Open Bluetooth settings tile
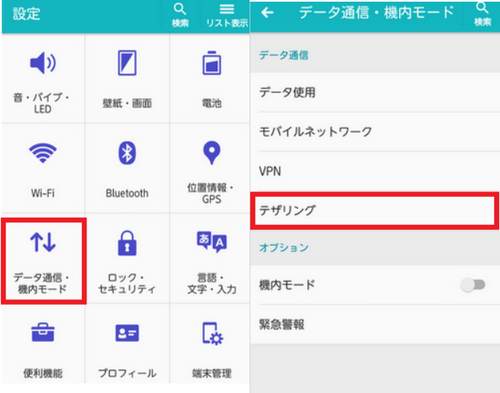The height and width of the screenshot is (393, 500). click(127, 168)
